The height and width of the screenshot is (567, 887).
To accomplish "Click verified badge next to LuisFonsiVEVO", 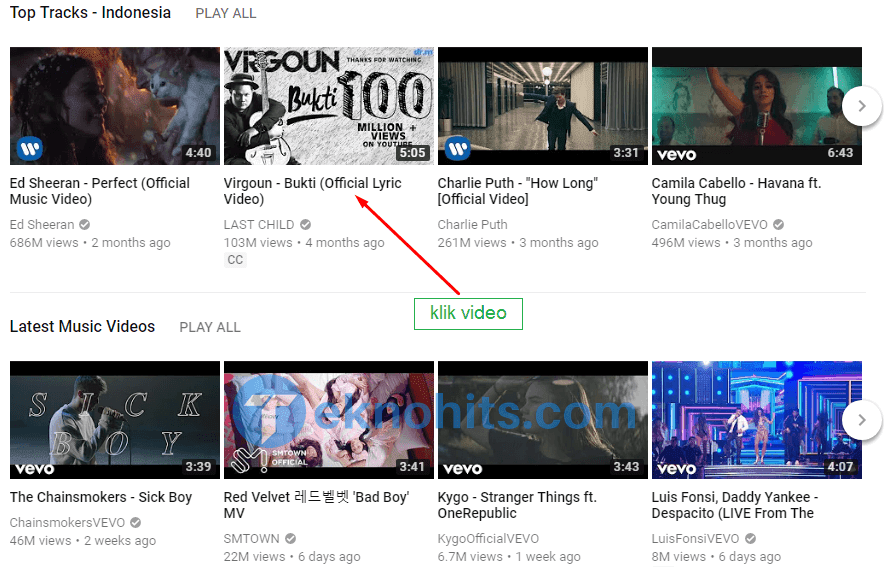I will click(750, 538).
